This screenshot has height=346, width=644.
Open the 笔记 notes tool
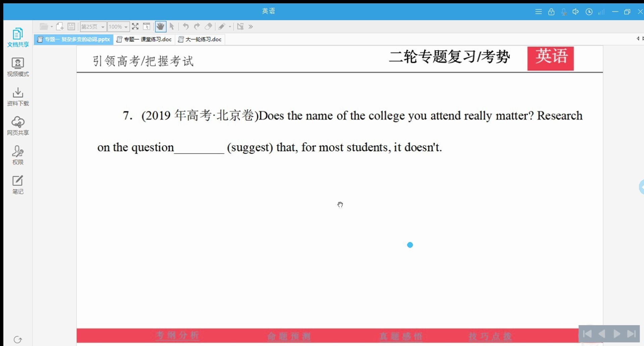point(18,185)
